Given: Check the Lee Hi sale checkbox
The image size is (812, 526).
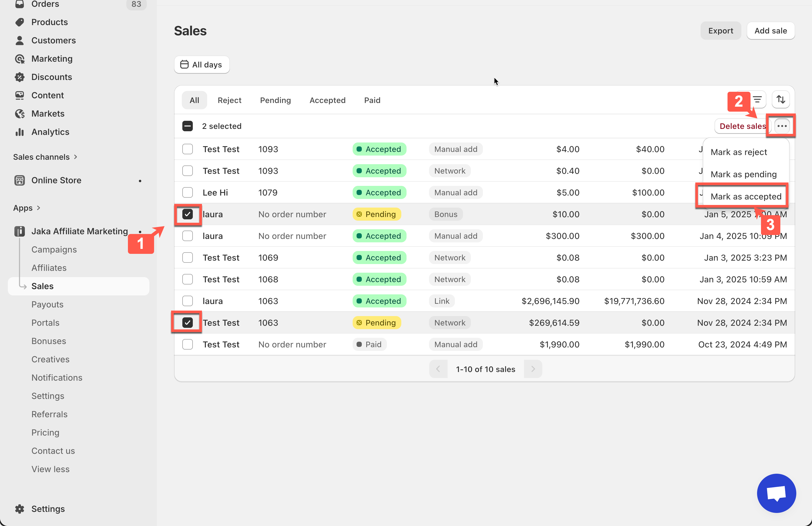Looking at the screenshot, I should pos(187,193).
